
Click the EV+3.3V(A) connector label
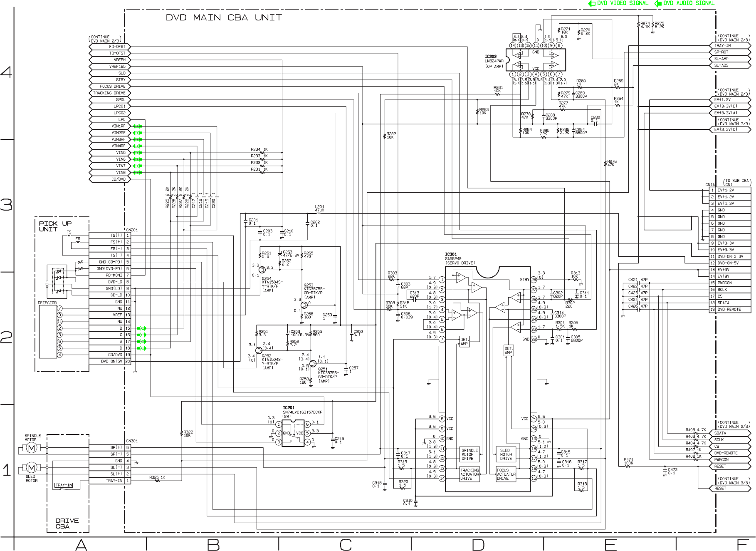point(730,113)
